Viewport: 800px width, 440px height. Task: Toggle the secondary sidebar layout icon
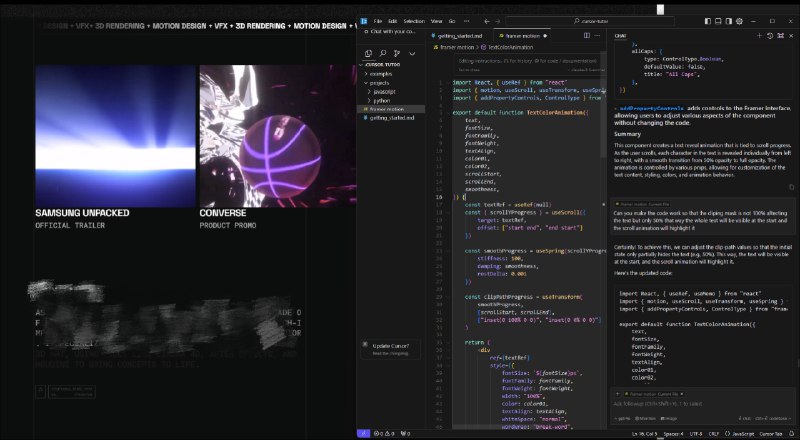click(x=729, y=21)
